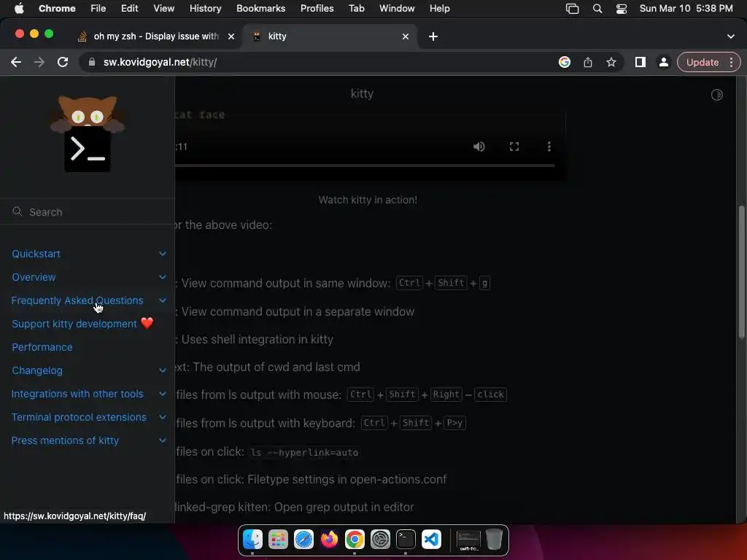Image resolution: width=747 pixels, height=560 pixels.
Task: Open Firefox from the Dock
Action: tap(329, 540)
